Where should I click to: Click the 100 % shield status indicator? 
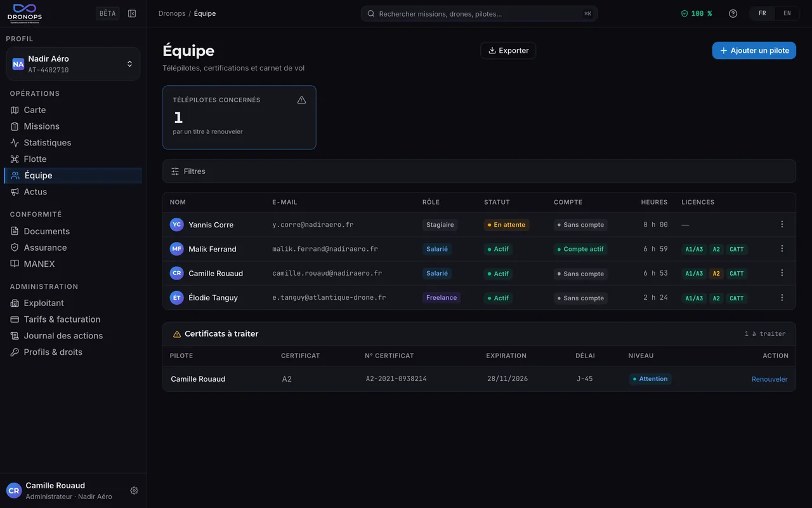click(x=697, y=13)
